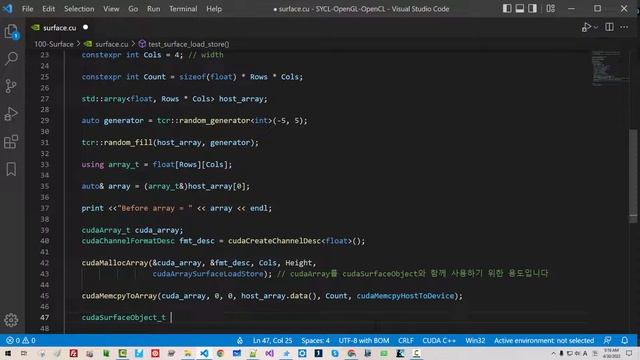Open the Run menu
The image size is (640, 360).
point(153,9)
